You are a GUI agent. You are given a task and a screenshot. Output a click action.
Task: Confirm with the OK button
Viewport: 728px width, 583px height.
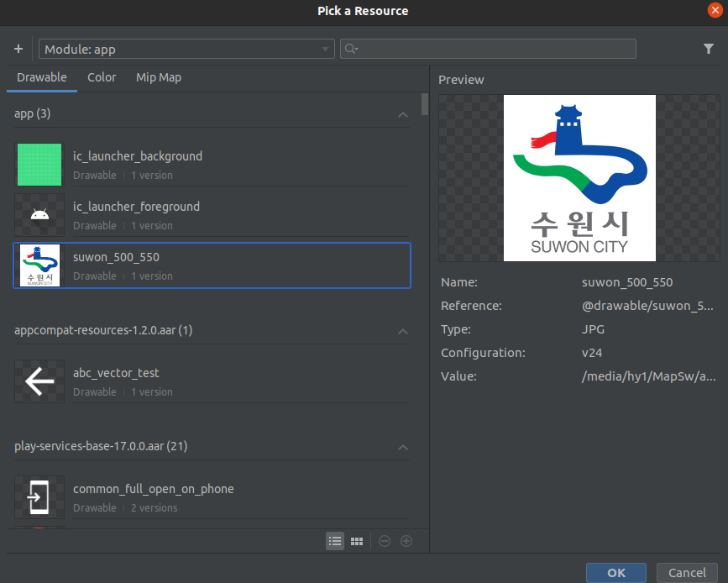(x=616, y=573)
